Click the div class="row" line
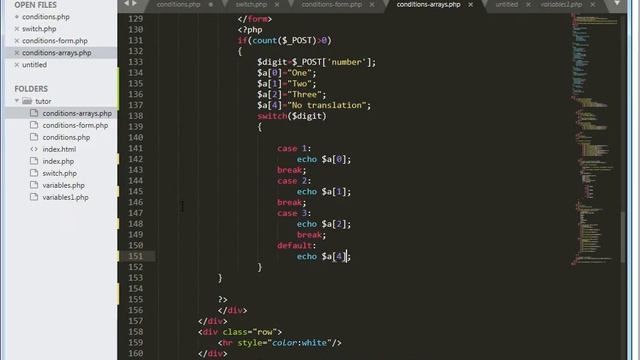640x360 pixels. point(240,332)
